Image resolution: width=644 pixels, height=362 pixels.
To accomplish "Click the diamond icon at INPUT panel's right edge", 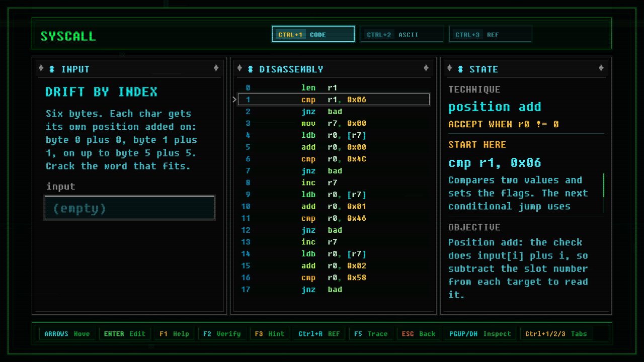I will pyautogui.click(x=216, y=68).
